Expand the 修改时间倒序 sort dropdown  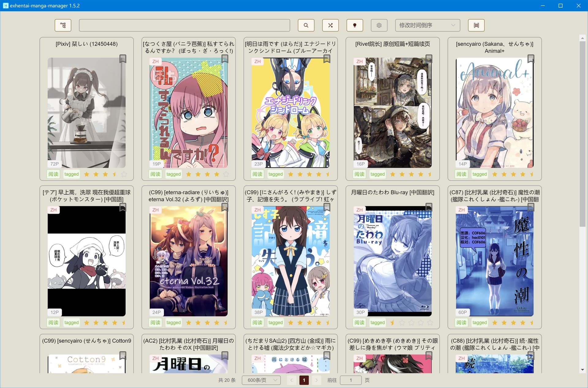[x=427, y=25]
